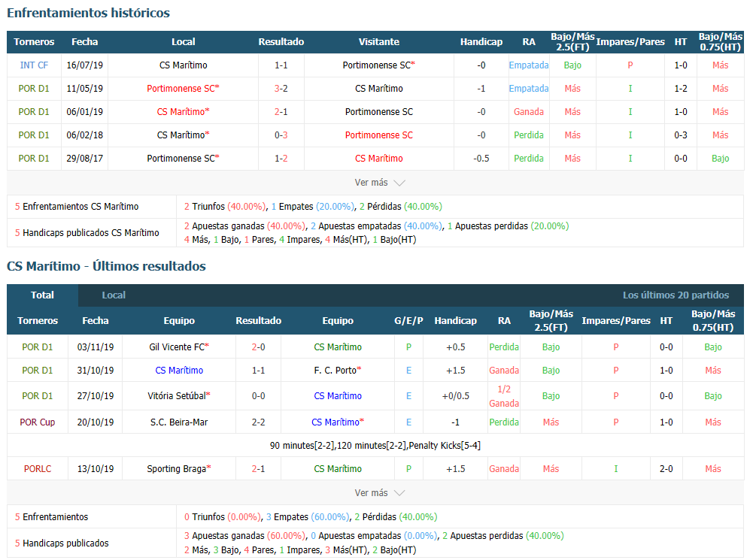Click handicap +0/0.5 in Vitória Setúbal row

click(x=455, y=396)
